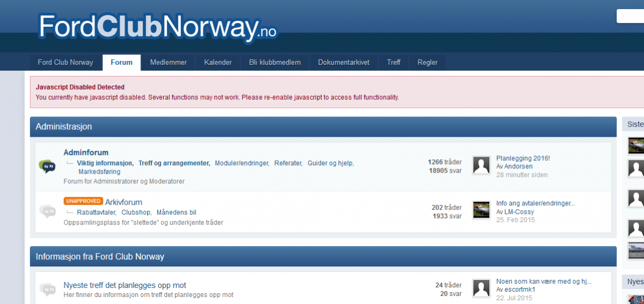Click the grey Nyeste treff forum status icon
The width and height of the screenshot is (644, 304).
[47, 290]
